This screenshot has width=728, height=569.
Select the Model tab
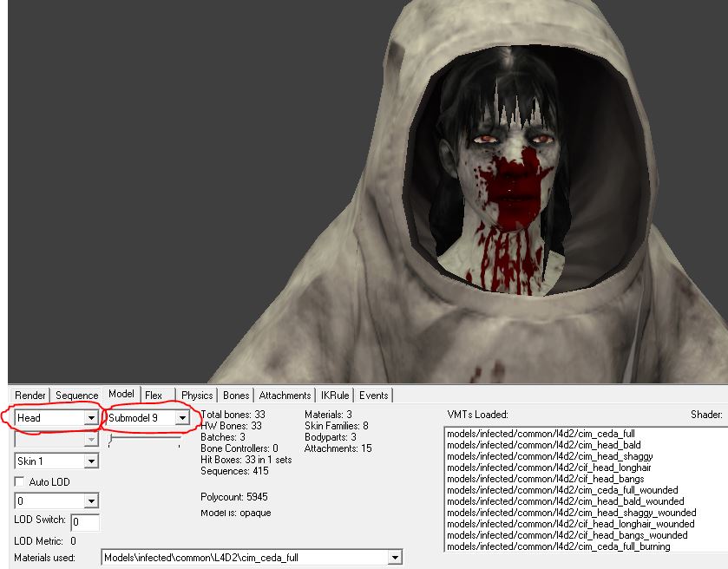pyautogui.click(x=121, y=394)
